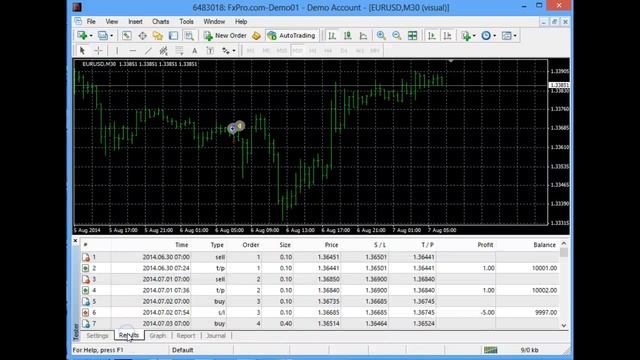
Task: Open the Periodicity clock icon
Action: (486, 36)
